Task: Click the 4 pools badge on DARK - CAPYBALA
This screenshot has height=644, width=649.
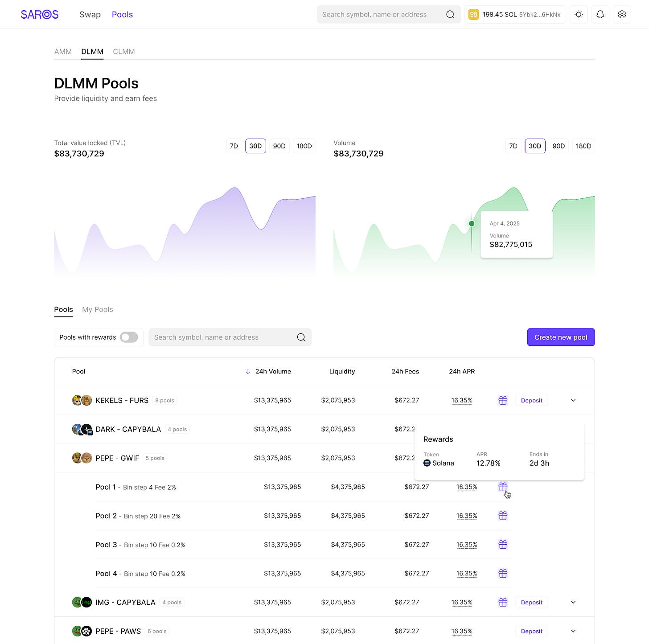Action: point(177,429)
